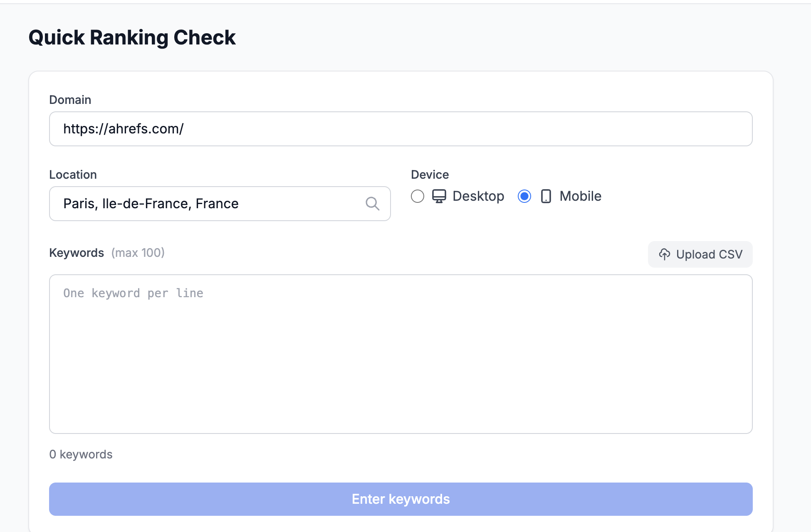Click the Domain input showing https://ahrefs.com/

401,128
